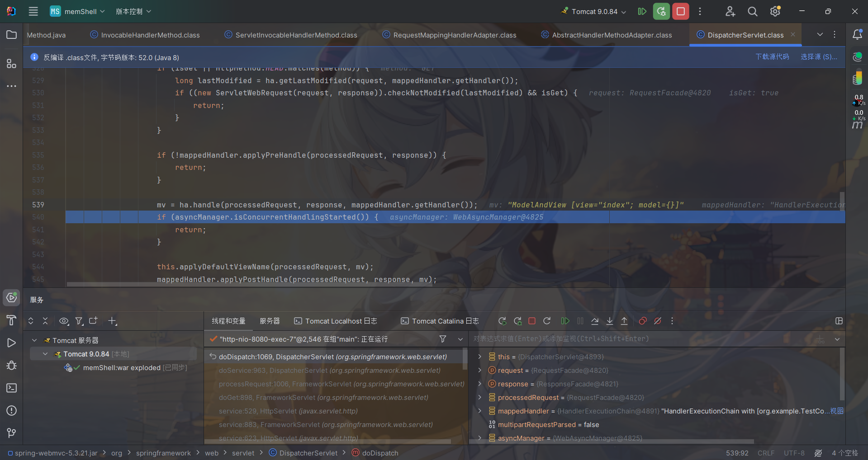The width and height of the screenshot is (868, 460).
Task: Click the evaluate expression input field
Action: [642, 339]
